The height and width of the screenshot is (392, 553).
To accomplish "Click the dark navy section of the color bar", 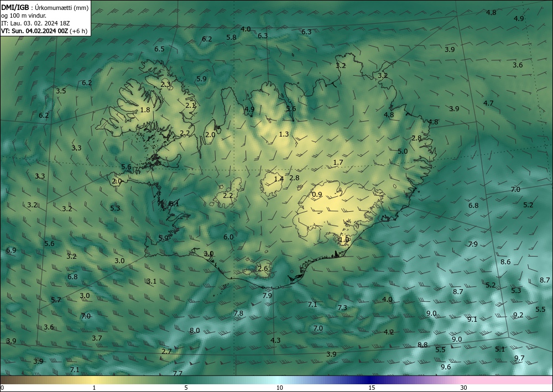I will tap(371, 380).
